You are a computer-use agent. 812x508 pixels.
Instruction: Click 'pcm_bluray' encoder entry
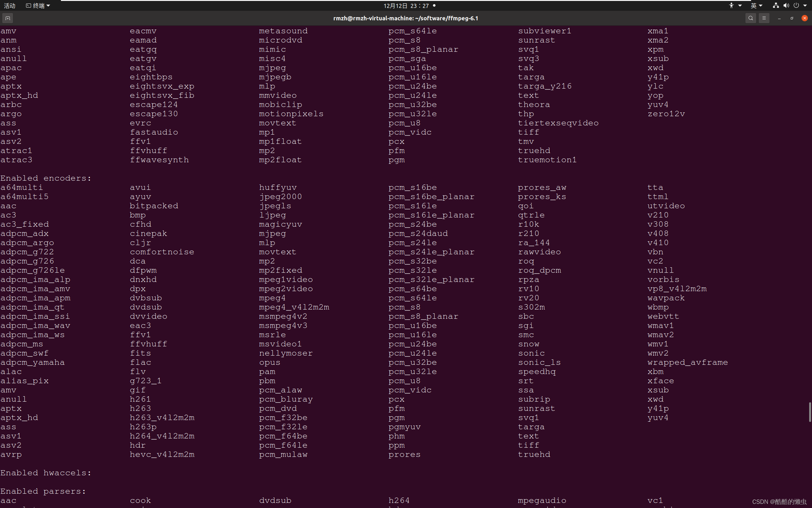tap(286, 399)
